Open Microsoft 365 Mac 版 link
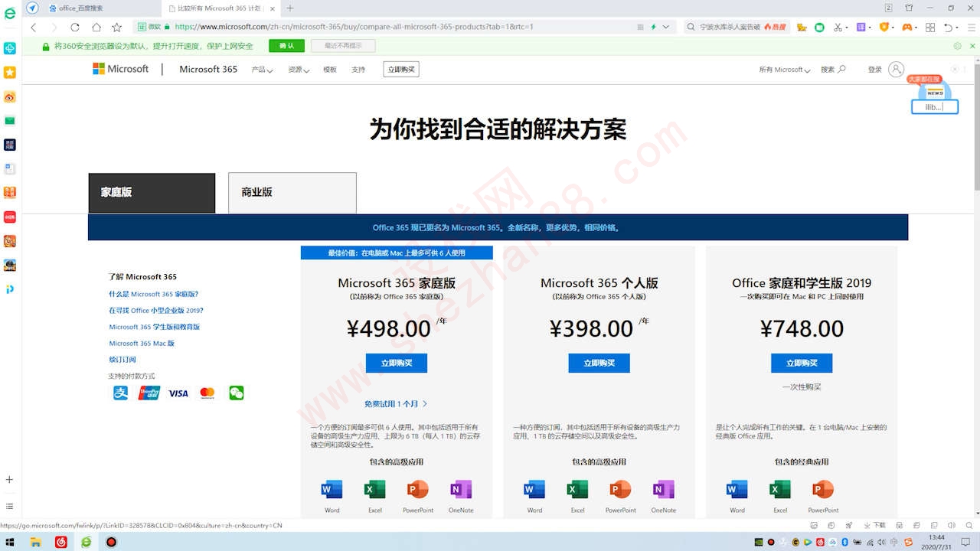This screenshot has width=980, height=551. click(x=142, y=344)
